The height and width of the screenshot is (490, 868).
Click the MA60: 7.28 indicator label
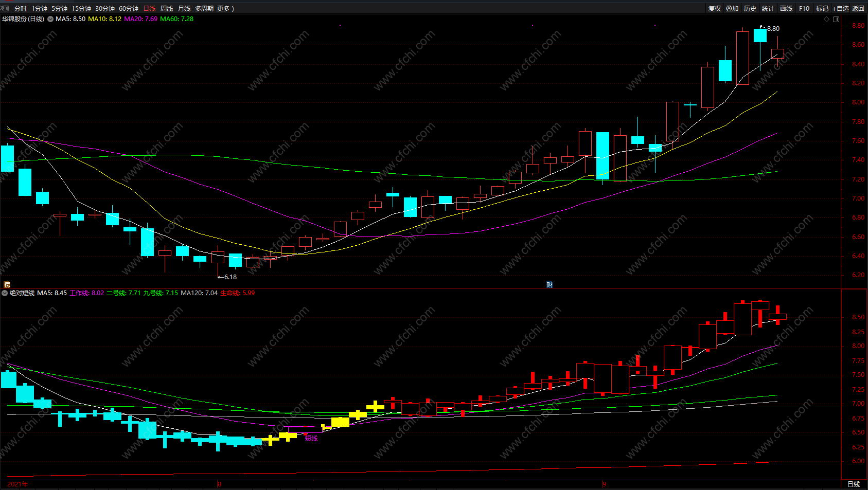point(177,19)
